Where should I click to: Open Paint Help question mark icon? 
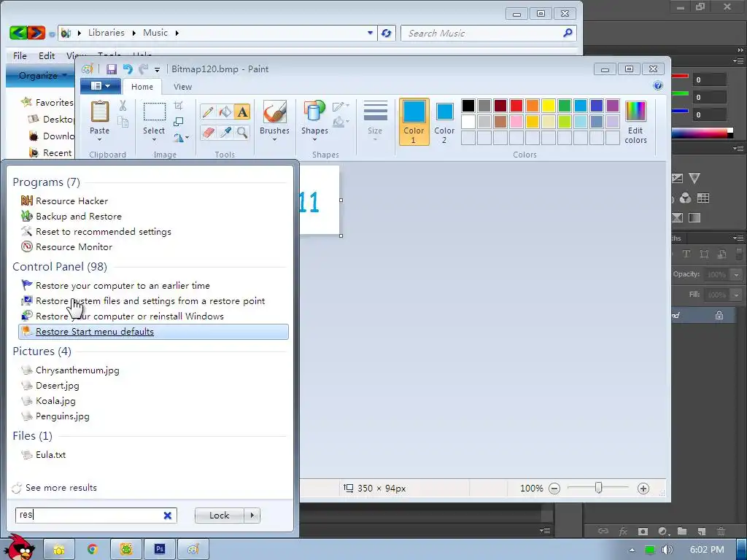658,86
